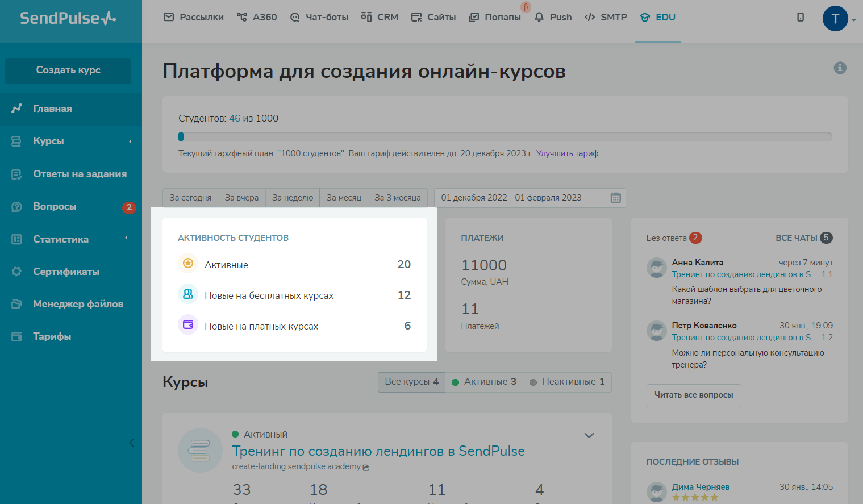Expand the landing training course card chevron

[589, 435]
